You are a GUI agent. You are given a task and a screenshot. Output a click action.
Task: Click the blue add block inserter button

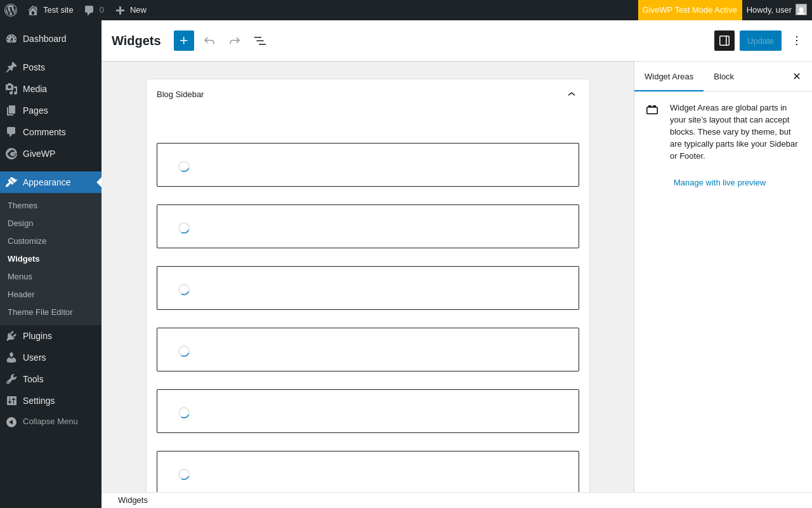pyautogui.click(x=184, y=41)
